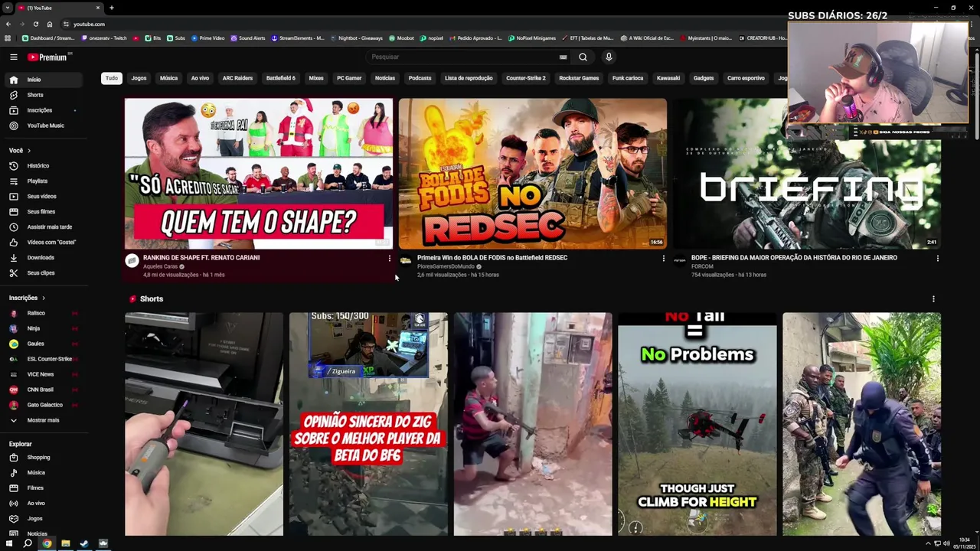Open more options for Ranking de Shape video

coord(389,259)
